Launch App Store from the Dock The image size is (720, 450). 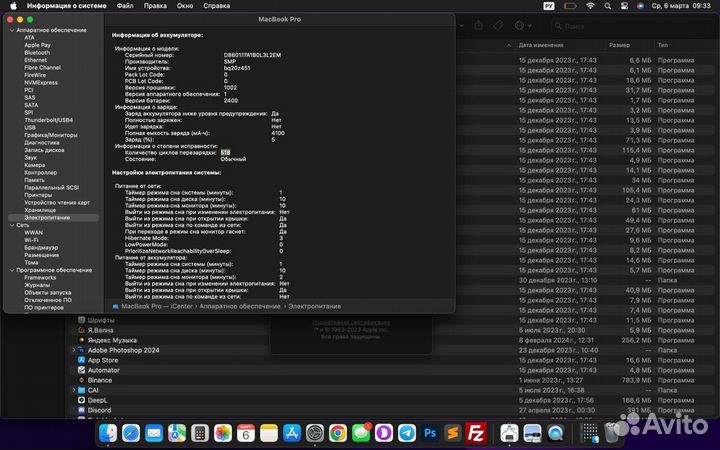(x=292, y=433)
